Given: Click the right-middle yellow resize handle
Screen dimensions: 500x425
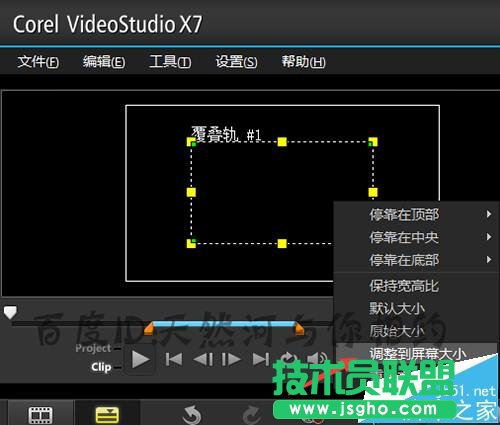Looking at the screenshot, I should 373,192.
